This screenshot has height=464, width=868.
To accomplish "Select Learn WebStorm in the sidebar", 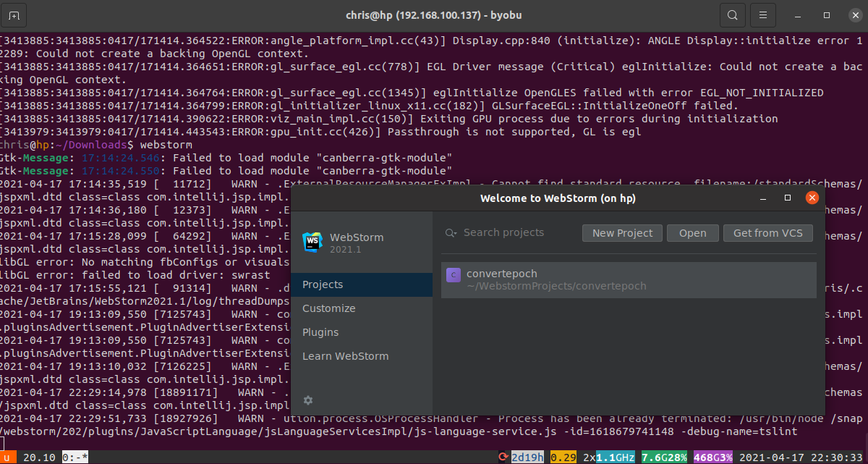I will (x=345, y=355).
